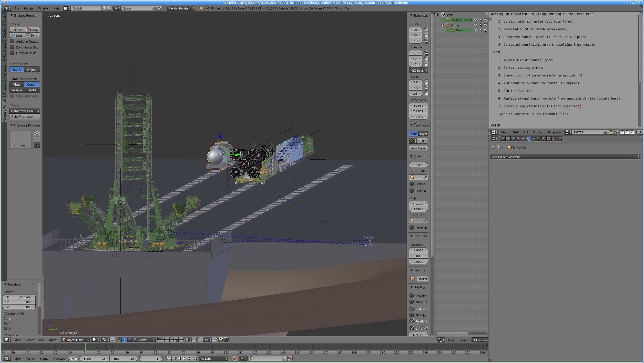Collapse the 3D Cursor panel

coord(412,236)
